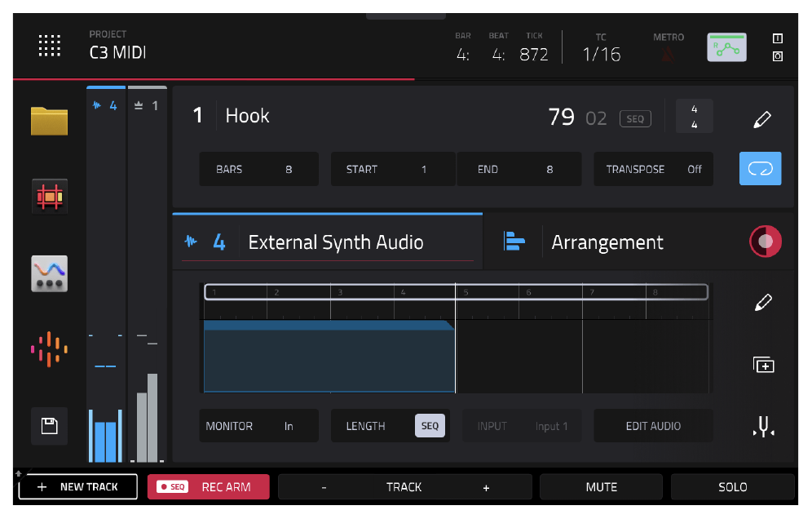812x519 pixels.
Task: Select master output meter tab 1
Action: point(147,105)
